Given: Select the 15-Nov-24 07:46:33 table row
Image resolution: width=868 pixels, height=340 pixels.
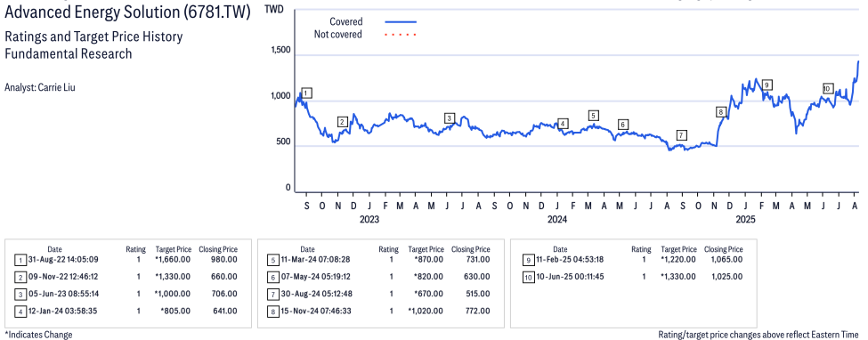Looking at the screenshot, I should pyautogui.click(x=379, y=312).
